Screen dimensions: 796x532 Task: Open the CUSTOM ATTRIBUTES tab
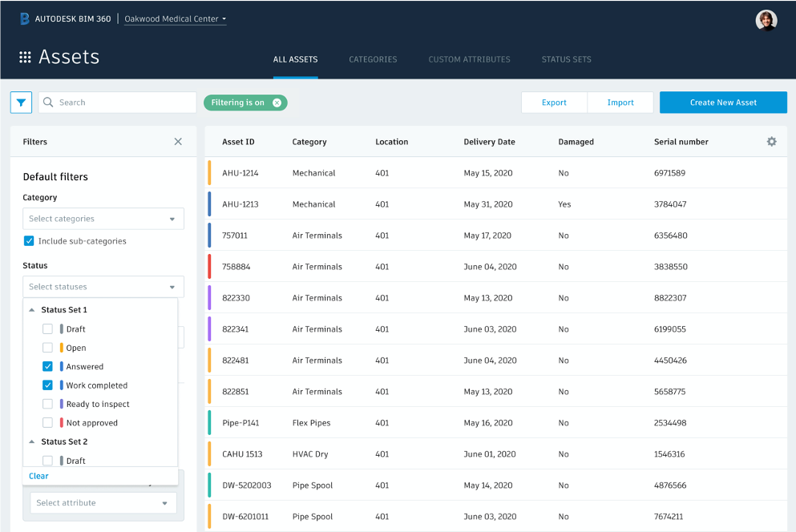point(469,59)
